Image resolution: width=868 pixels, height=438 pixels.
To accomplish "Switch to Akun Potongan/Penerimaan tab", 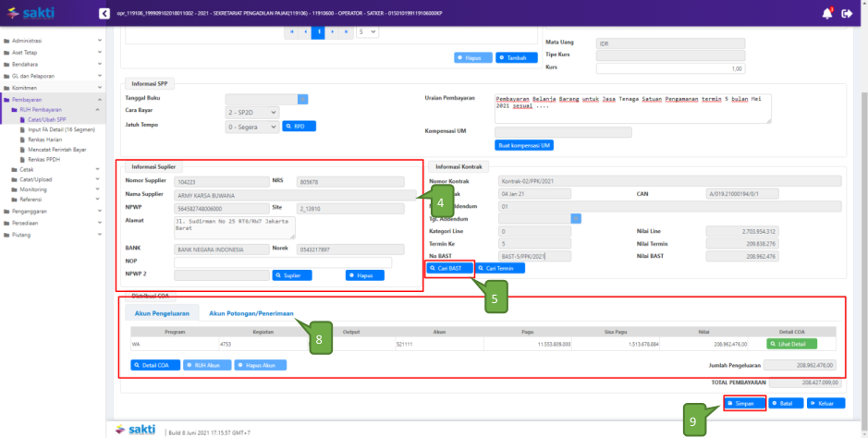I will click(x=251, y=313).
